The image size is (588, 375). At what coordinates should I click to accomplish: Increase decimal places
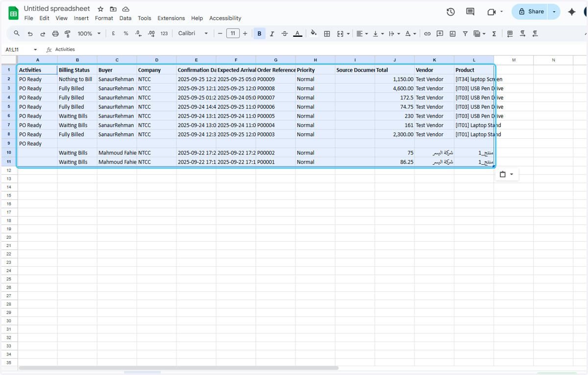tap(151, 34)
